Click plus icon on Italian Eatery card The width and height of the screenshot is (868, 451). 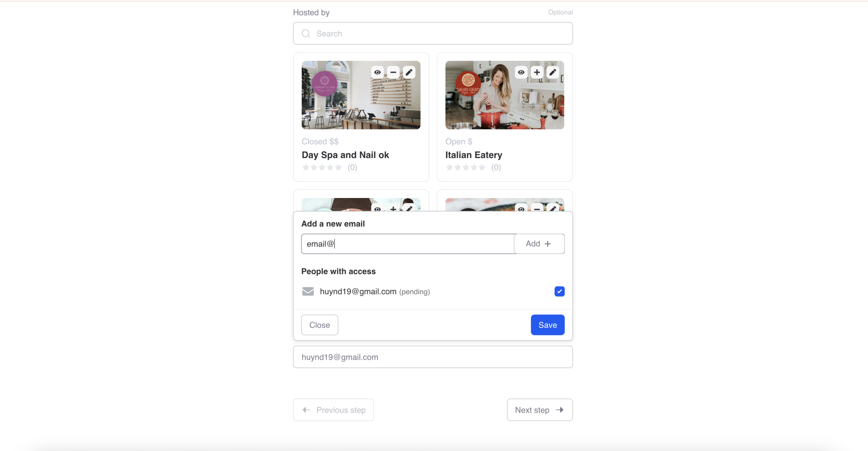(x=537, y=72)
